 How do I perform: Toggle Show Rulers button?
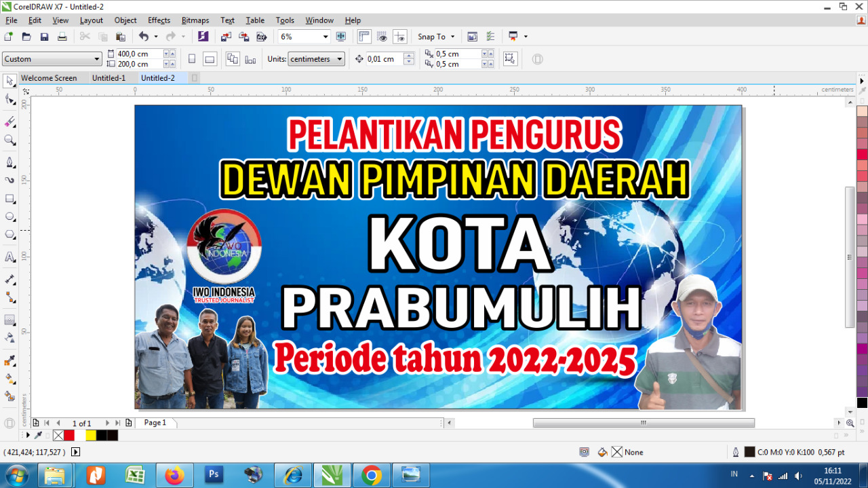pyautogui.click(x=364, y=37)
